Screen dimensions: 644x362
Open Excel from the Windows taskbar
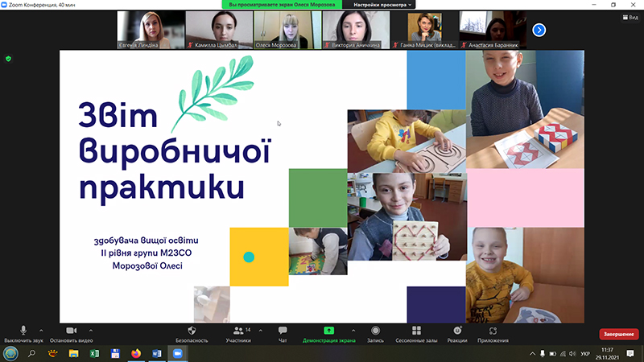click(94, 353)
